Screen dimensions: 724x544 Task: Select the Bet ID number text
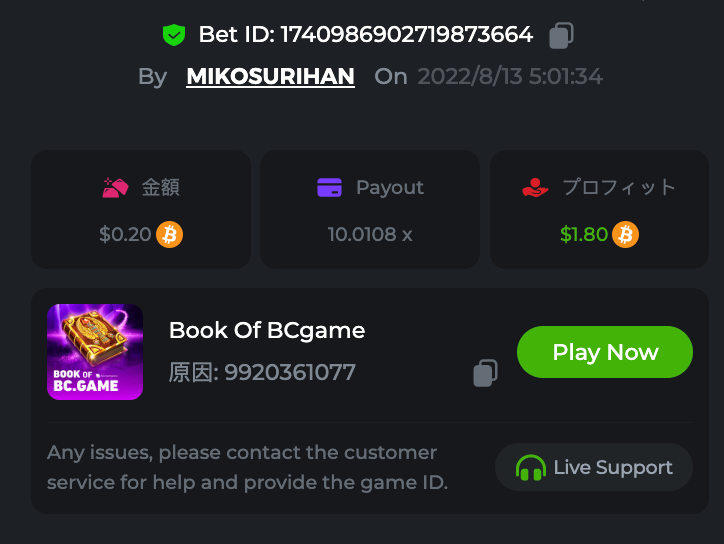406,35
